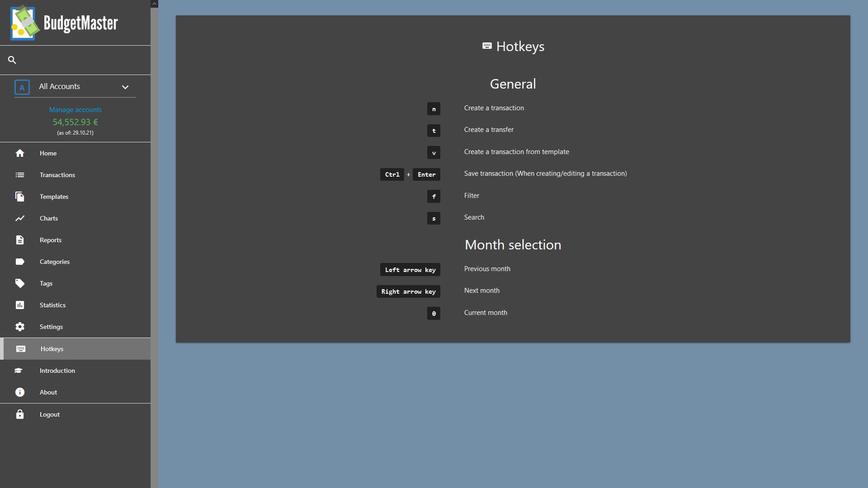The width and height of the screenshot is (868, 488).
Task: Click the Ctrl key badge
Action: click(x=392, y=174)
